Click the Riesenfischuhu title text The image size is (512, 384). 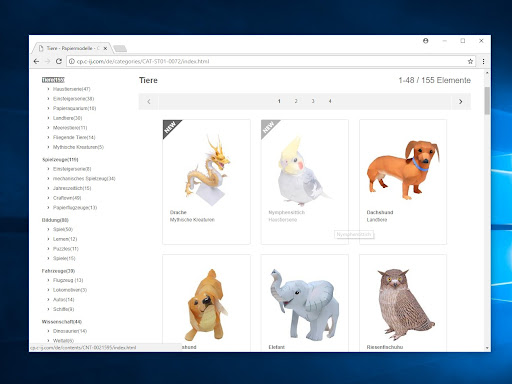tap(385, 347)
